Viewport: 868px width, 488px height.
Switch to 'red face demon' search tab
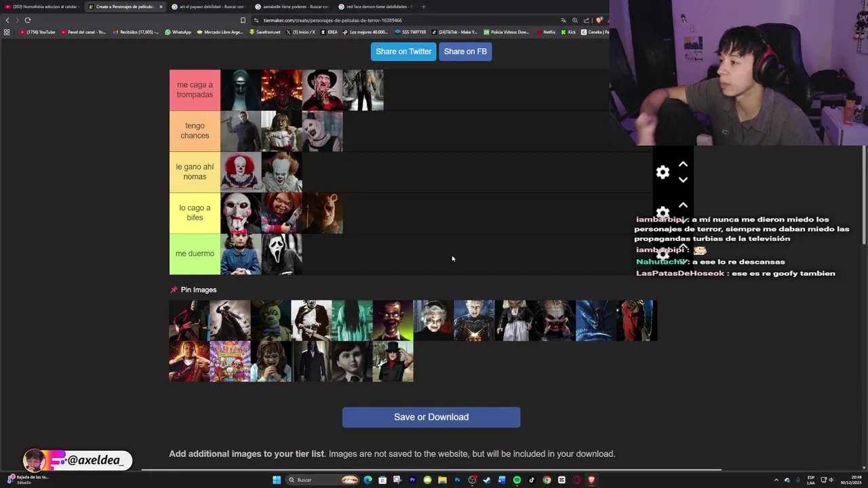point(375,7)
